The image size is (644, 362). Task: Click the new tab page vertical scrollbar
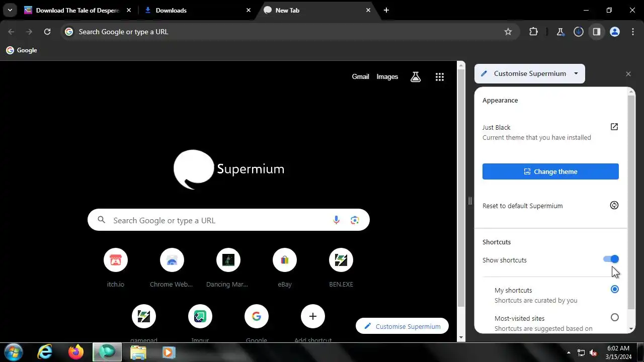point(461,189)
